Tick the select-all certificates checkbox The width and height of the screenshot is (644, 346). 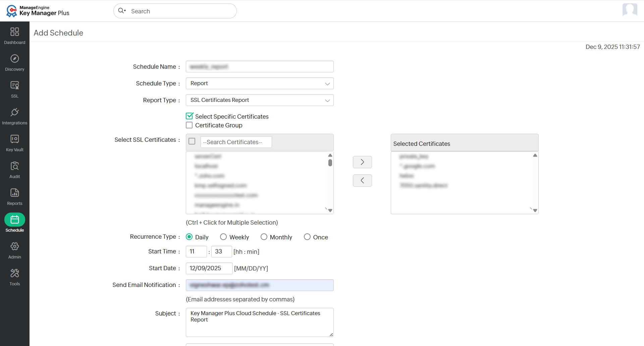tap(192, 141)
